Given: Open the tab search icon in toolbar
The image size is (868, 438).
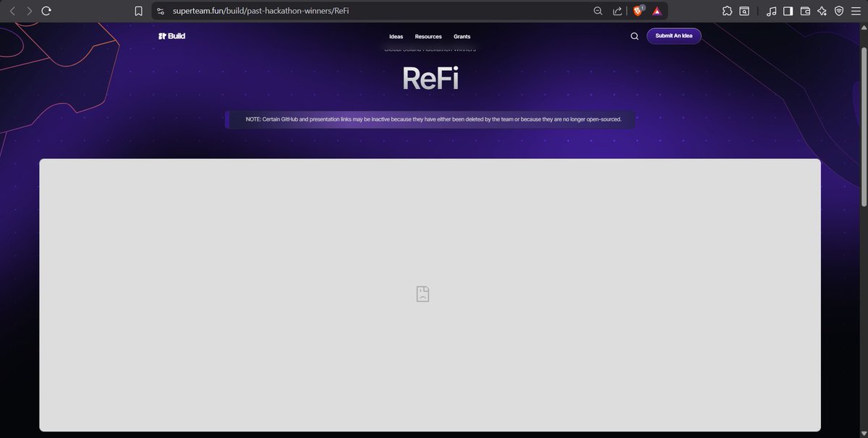Looking at the screenshot, I should (745, 11).
